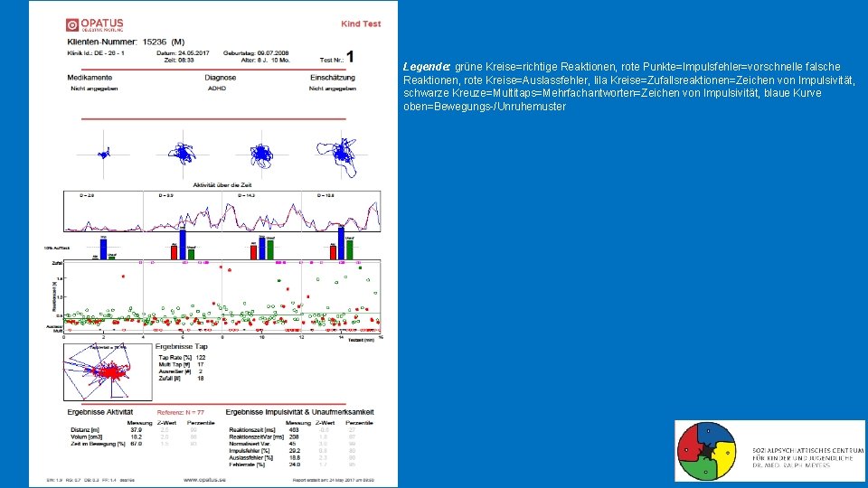Click 'Alter: 8 J. 10 Mo.'

[x=265, y=60]
